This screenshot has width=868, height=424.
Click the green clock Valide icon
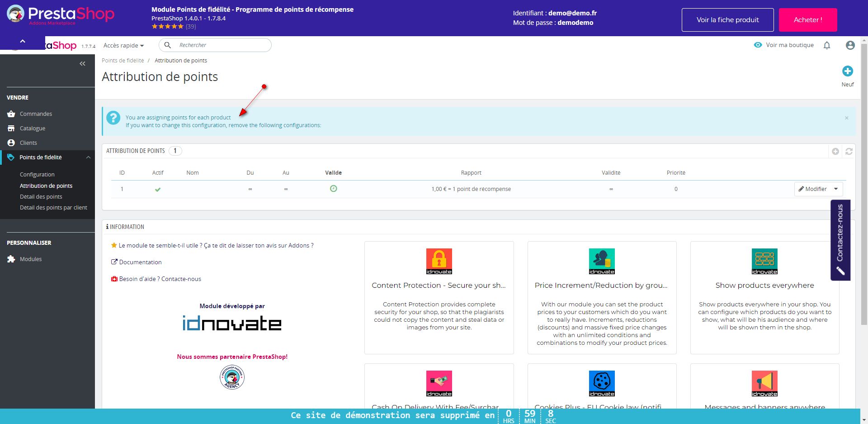[x=334, y=189]
